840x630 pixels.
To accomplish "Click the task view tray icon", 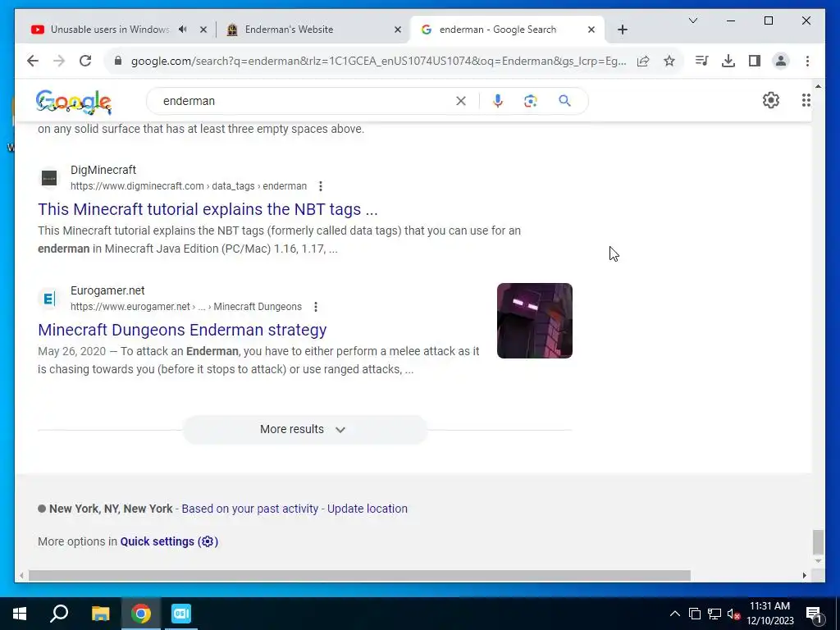I will (x=694, y=614).
